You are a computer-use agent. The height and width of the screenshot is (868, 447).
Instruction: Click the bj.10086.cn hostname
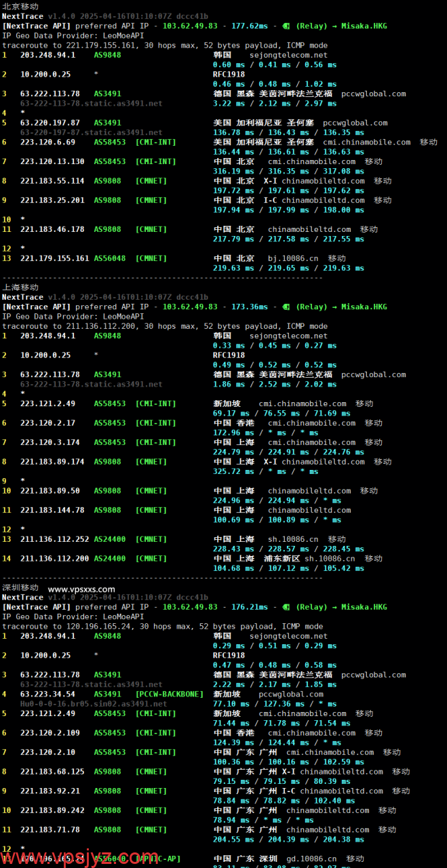click(x=293, y=258)
